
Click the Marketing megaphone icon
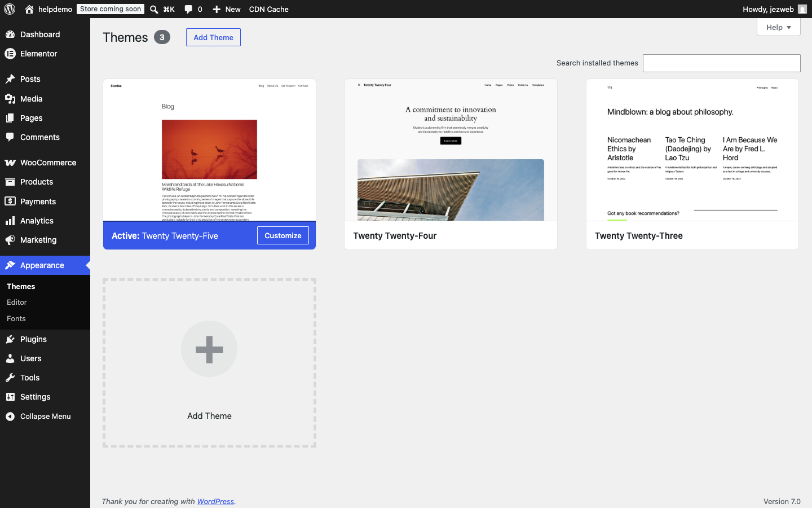[x=10, y=240]
